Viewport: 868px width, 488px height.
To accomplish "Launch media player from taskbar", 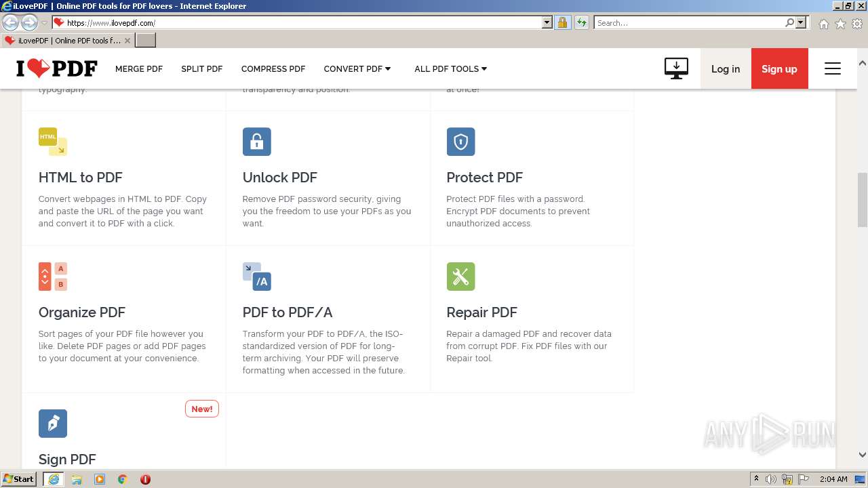I will 100,479.
